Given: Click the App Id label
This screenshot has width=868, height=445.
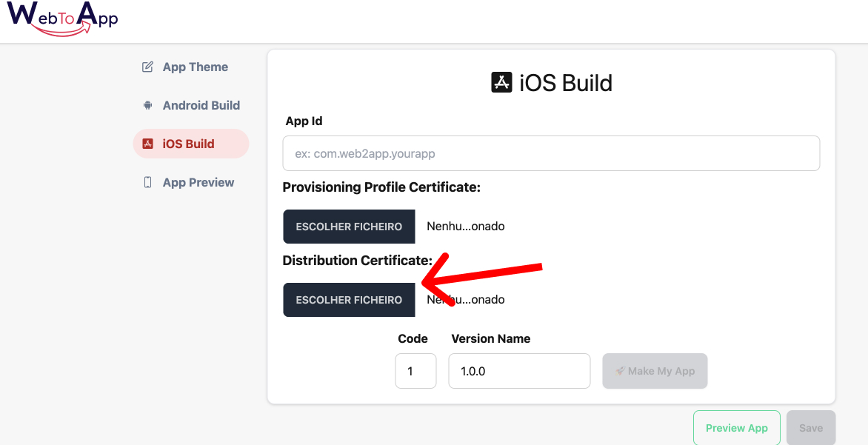Looking at the screenshot, I should click(x=304, y=121).
